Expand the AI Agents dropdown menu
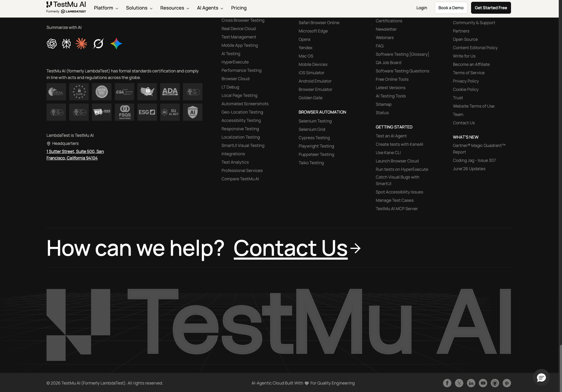Image resolution: width=562 pixels, height=392 pixels. tap(210, 8)
